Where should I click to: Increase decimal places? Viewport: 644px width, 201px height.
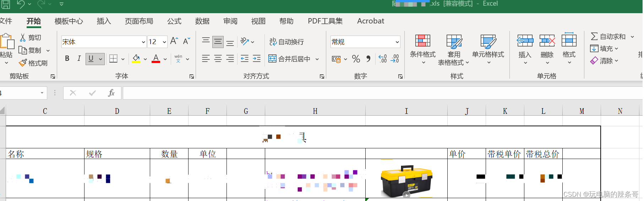click(382, 59)
